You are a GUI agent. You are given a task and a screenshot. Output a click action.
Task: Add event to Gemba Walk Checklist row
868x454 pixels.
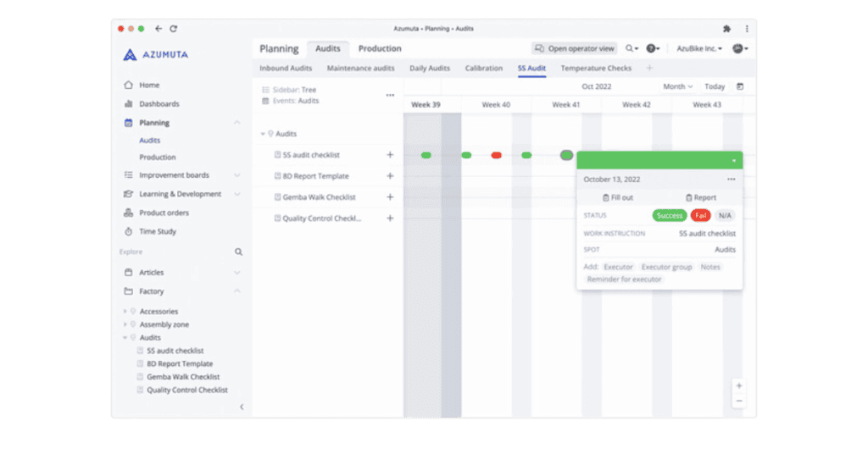click(390, 197)
